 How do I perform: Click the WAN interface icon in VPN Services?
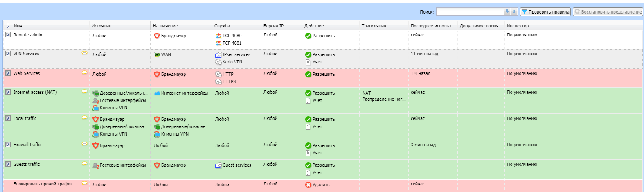click(x=157, y=55)
